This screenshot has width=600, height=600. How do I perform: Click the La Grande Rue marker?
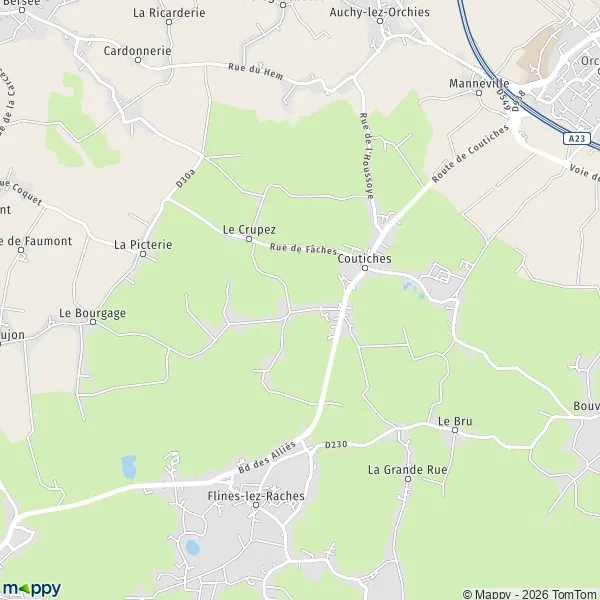tap(408, 479)
